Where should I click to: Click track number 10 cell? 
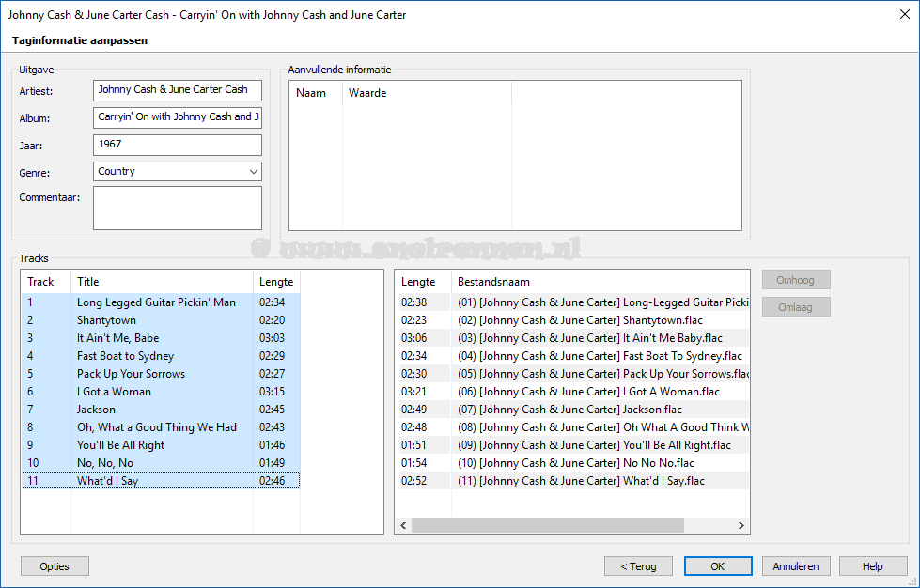[33, 463]
